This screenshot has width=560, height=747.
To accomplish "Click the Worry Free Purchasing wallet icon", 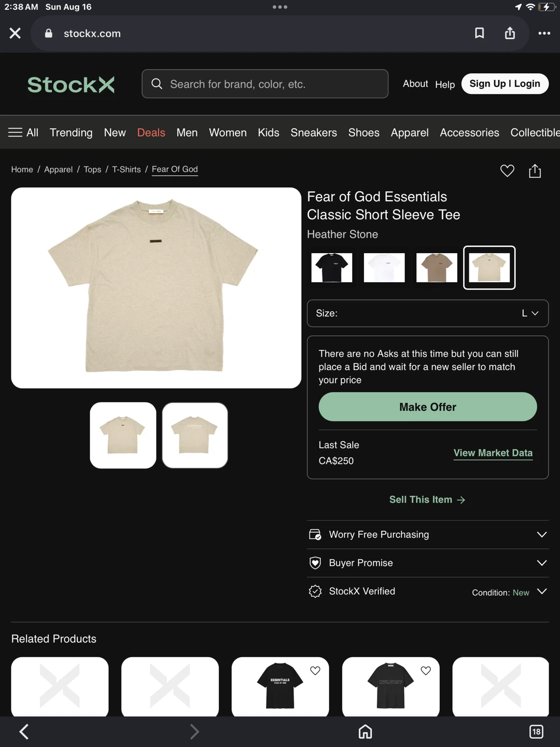I will (x=315, y=534).
